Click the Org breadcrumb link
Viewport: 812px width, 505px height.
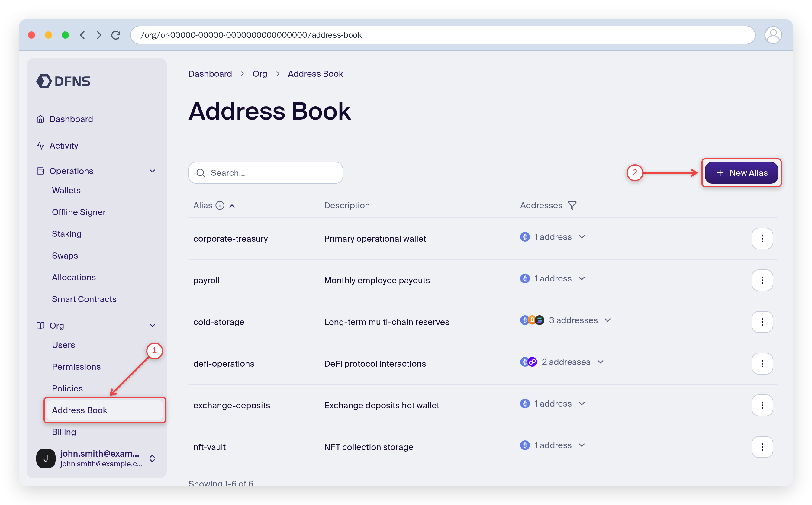click(260, 74)
